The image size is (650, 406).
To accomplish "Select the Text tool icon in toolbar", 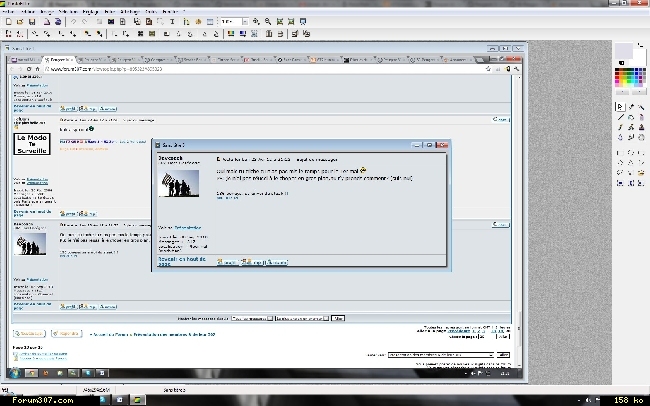I will [x=173, y=21].
